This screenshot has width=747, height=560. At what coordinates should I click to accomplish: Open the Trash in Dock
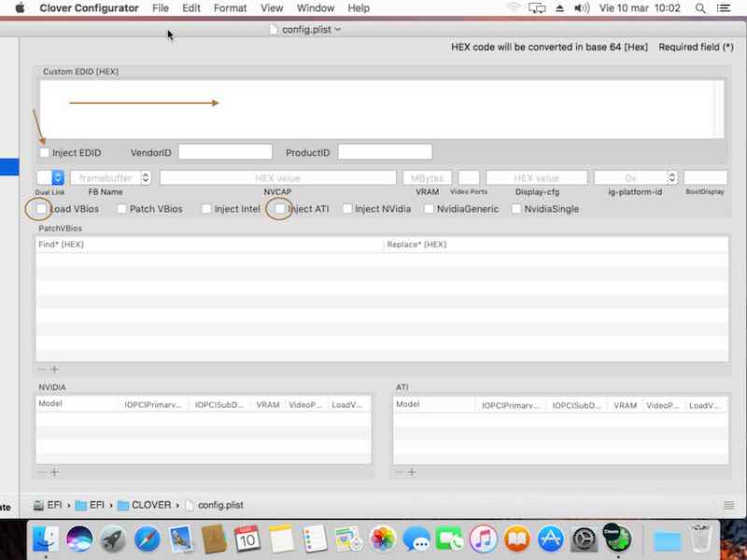coord(700,538)
